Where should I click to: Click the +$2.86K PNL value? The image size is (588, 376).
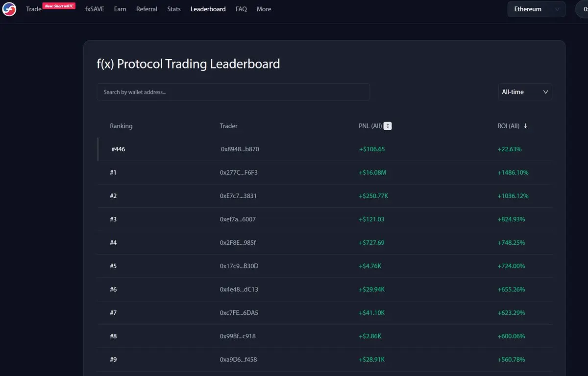(x=370, y=336)
